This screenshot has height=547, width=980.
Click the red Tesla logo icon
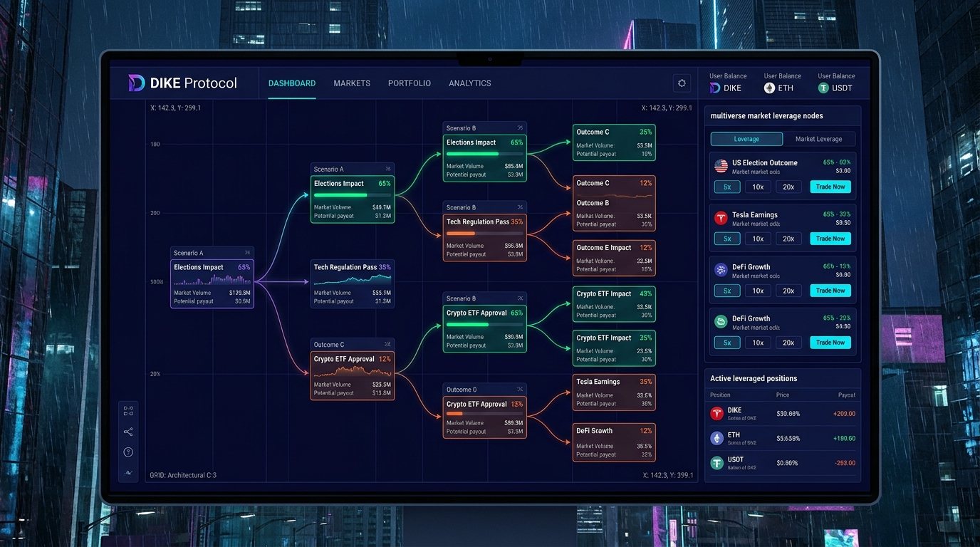[x=721, y=218]
